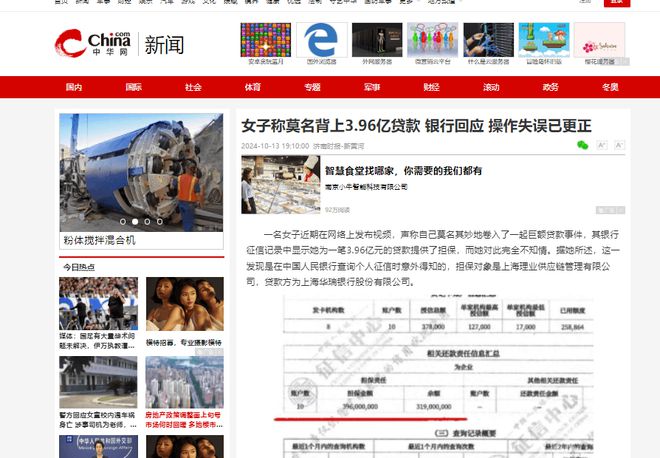
Task: Open the 冬奥 section
Action: [x=610, y=87]
